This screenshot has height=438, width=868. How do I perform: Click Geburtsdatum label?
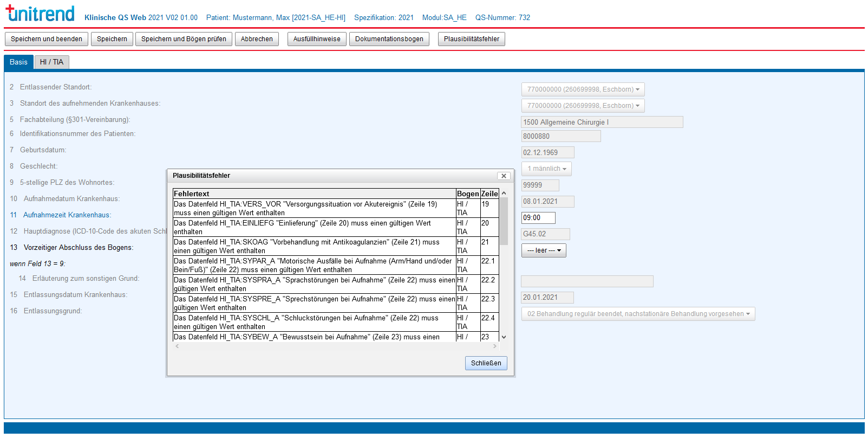click(43, 150)
